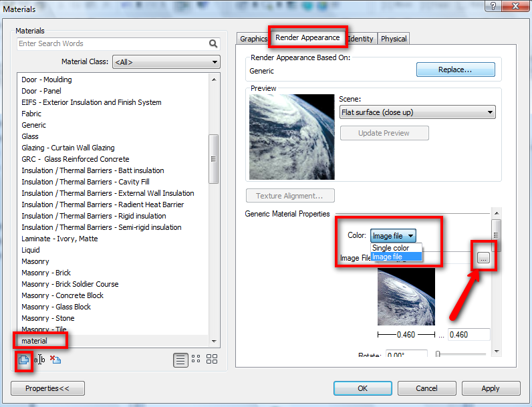Select plain Masonry material
The width and height of the screenshot is (532, 407).
click(x=35, y=261)
